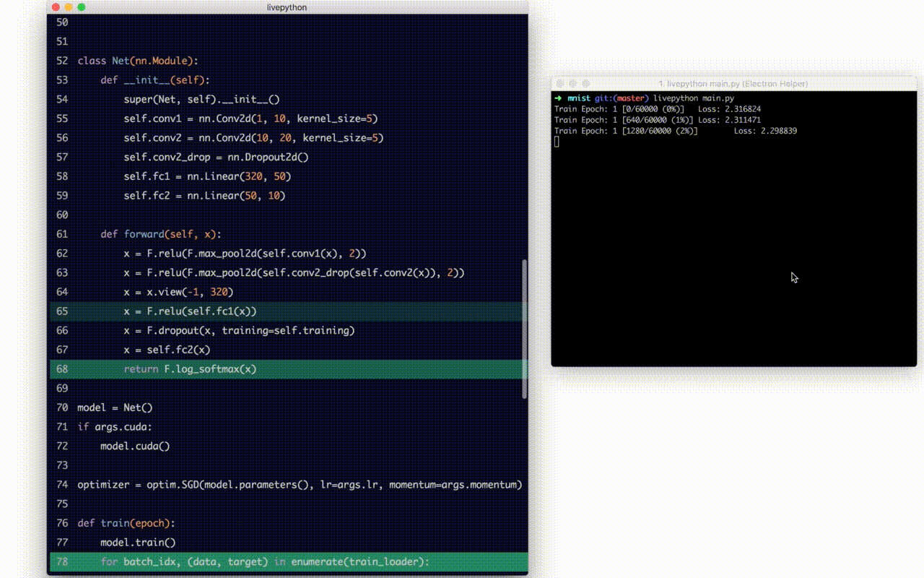Click the terminal cursor block
This screenshot has height=578, width=924.
[x=557, y=142]
